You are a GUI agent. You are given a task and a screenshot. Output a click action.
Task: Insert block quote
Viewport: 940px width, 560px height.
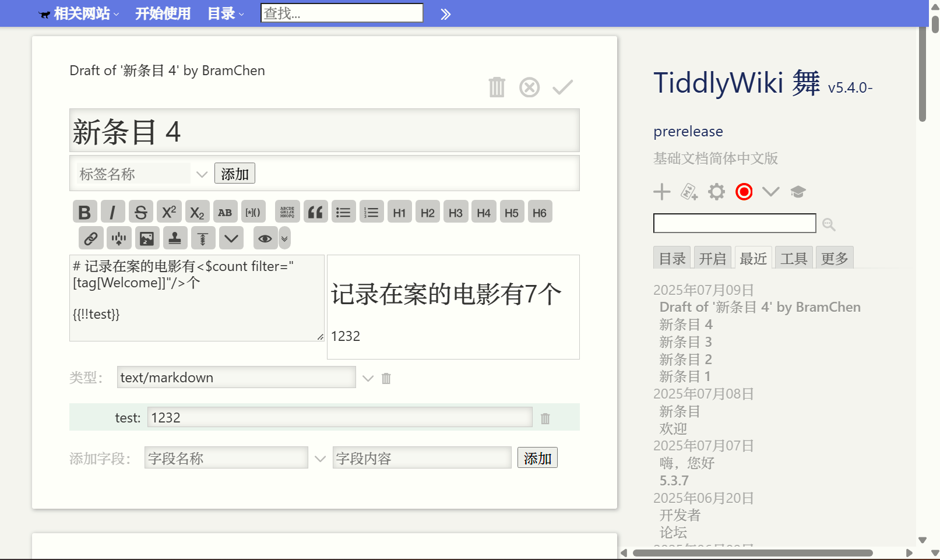[315, 212]
